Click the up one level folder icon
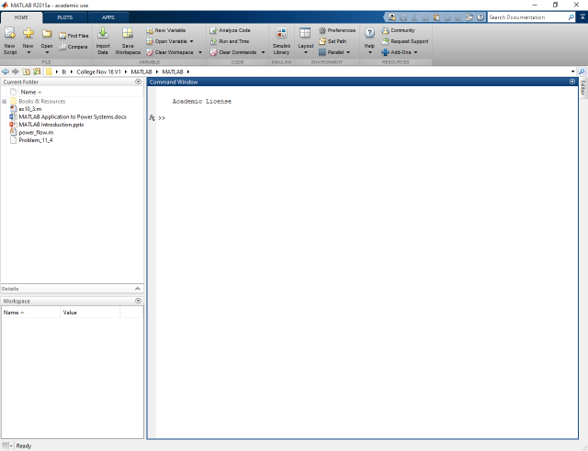 26,72
